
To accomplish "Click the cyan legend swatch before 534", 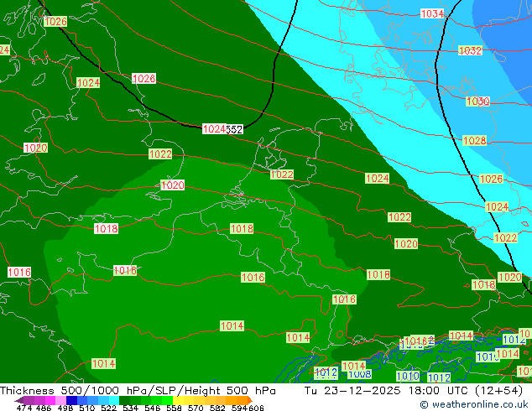I will [x=114, y=400].
